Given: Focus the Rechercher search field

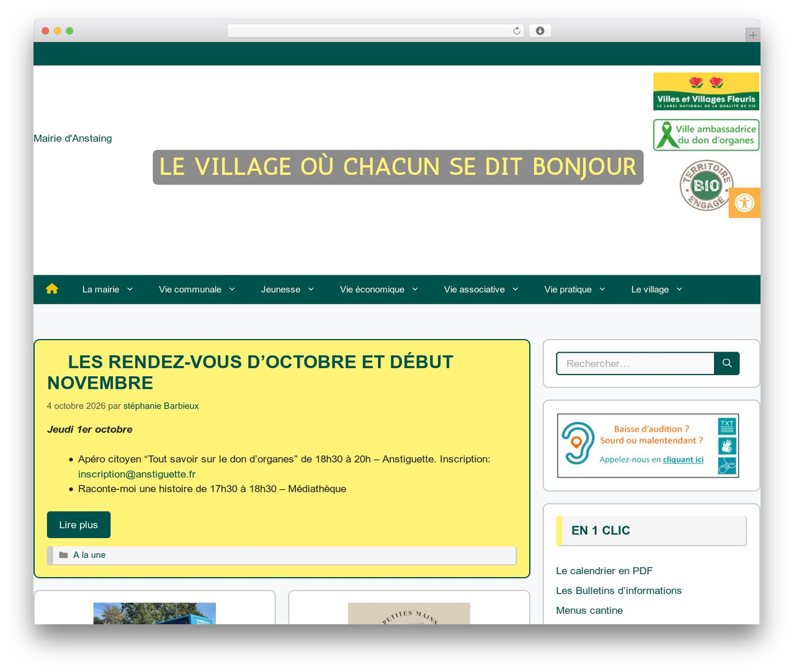Looking at the screenshot, I should click(635, 363).
